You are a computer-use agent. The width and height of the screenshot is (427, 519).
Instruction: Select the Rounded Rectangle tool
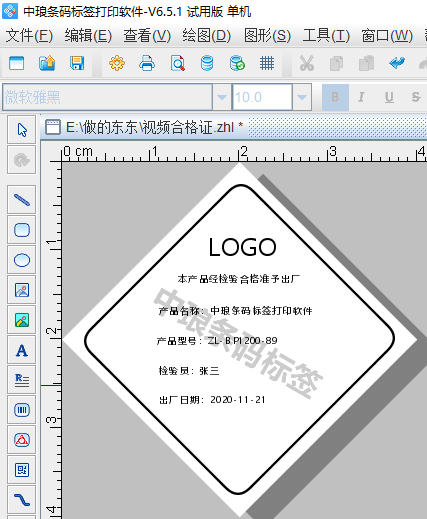(22, 230)
